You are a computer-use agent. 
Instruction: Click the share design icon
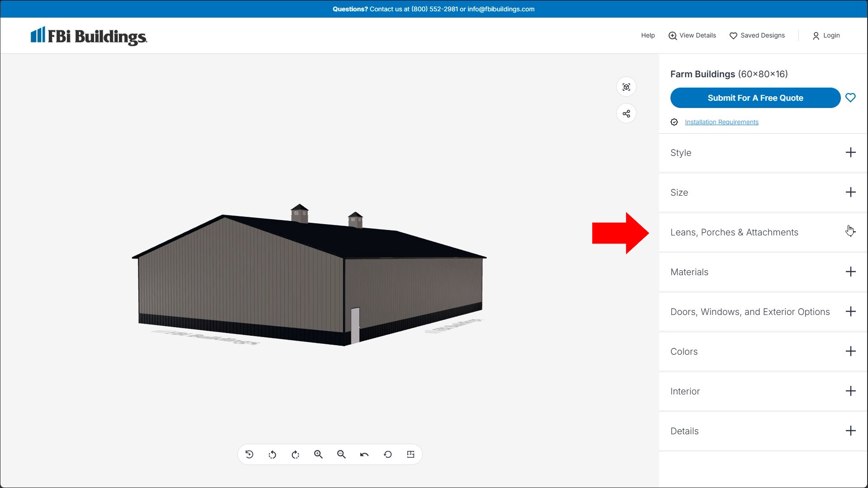[626, 113]
